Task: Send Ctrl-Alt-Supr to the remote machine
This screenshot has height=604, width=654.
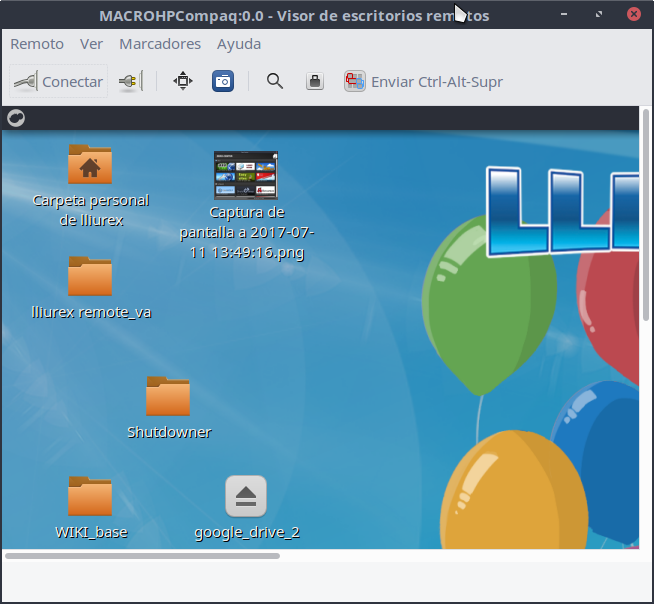Action: point(424,82)
